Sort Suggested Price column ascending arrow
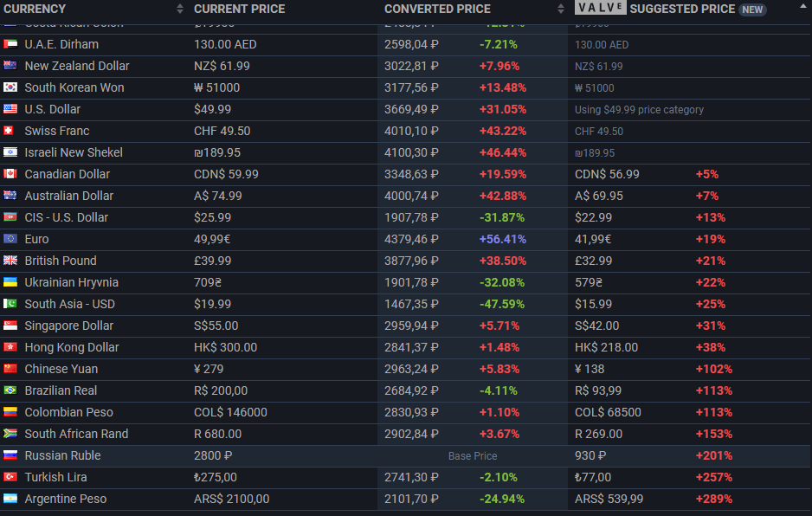This screenshot has height=516, width=812. (803, 6)
